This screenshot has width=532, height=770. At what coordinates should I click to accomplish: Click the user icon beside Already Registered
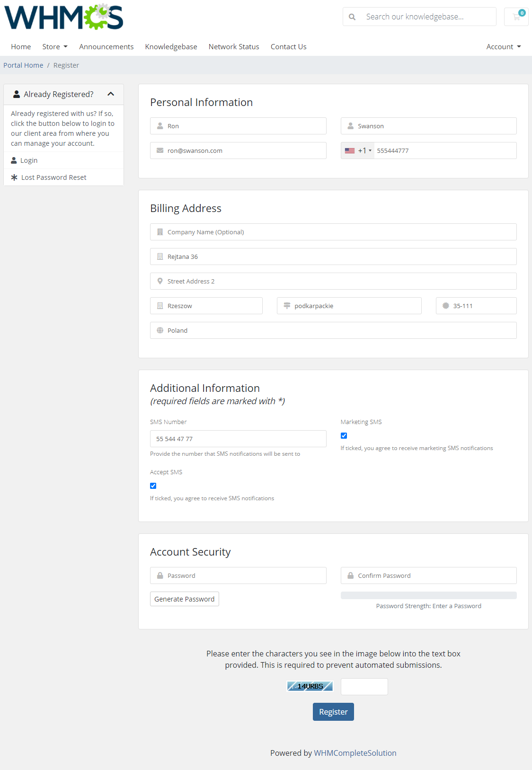pyautogui.click(x=17, y=94)
